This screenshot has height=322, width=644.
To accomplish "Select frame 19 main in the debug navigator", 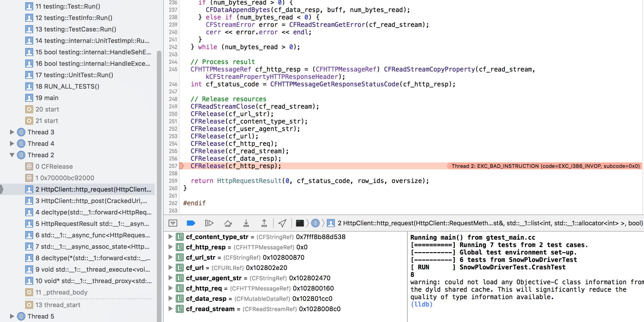I will [x=49, y=98].
